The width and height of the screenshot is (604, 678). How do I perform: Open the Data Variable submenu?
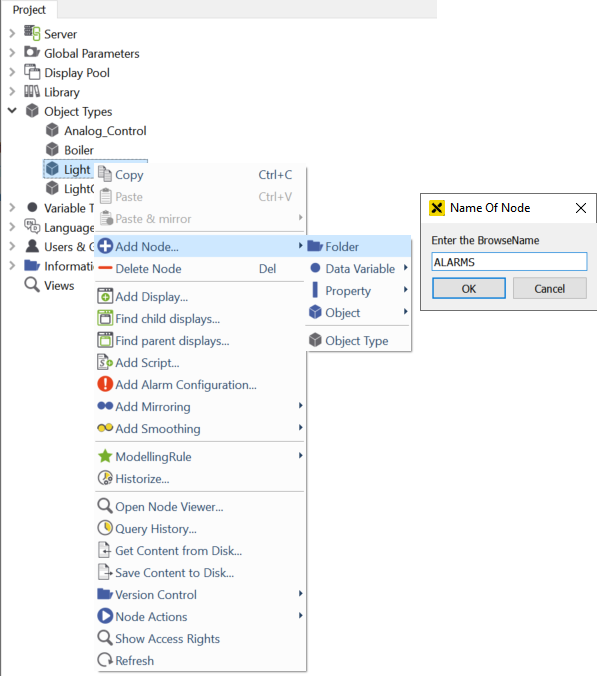pyautogui.click(x=359, y=269)
